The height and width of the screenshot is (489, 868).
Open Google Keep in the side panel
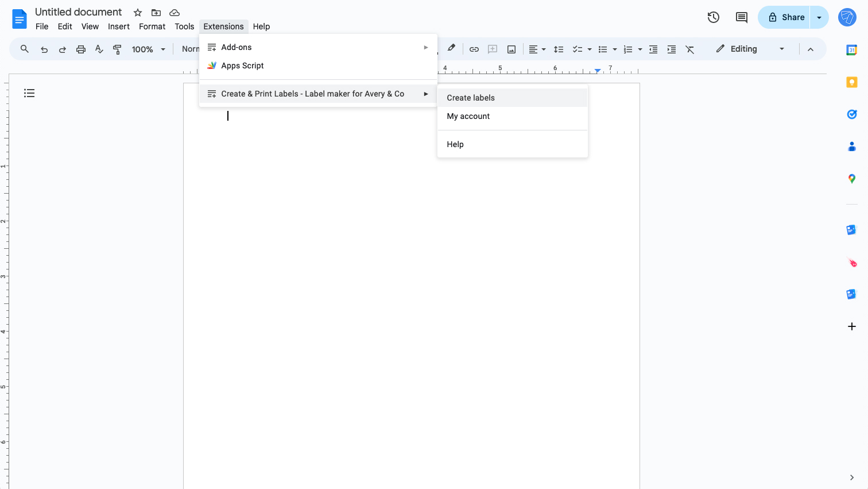[852, 82]
